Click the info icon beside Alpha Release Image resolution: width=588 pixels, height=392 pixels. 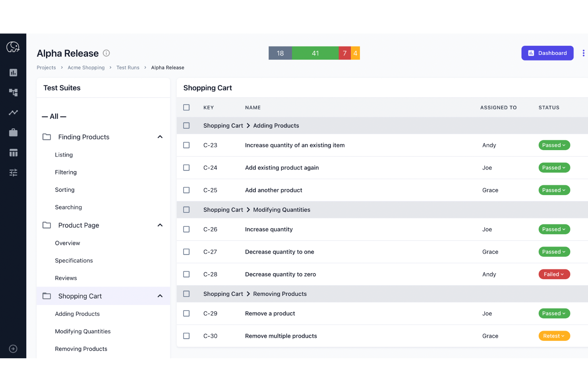tap(106, 53)
